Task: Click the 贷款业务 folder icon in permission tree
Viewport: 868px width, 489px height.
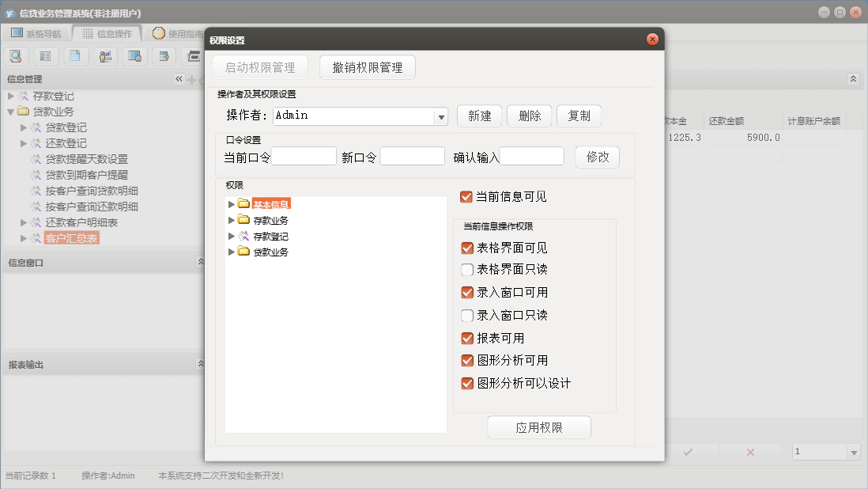Action: click(243, 252)
